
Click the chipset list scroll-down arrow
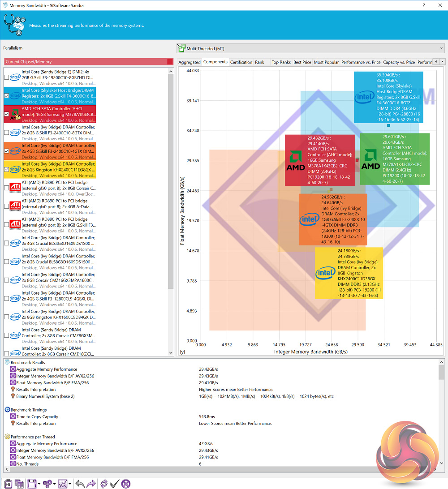click(171, 353)
